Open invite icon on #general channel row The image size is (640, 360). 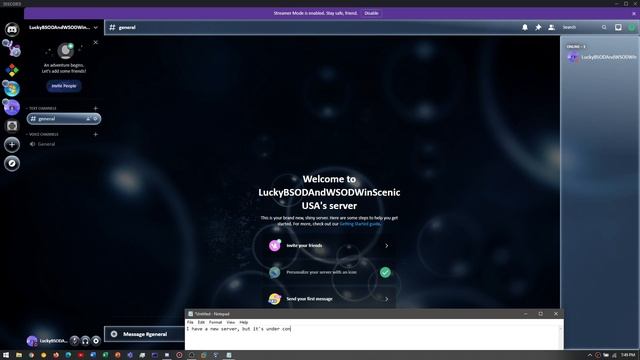[x=88, y=118]
